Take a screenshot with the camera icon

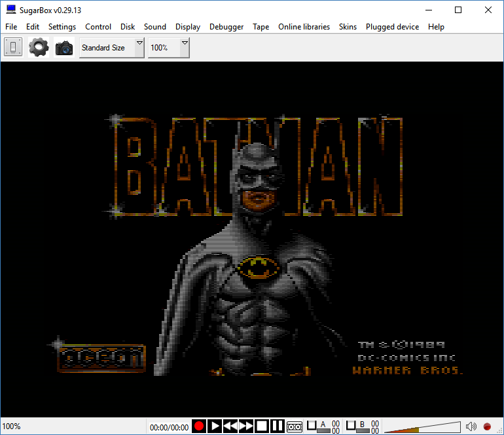pos(64,48)
